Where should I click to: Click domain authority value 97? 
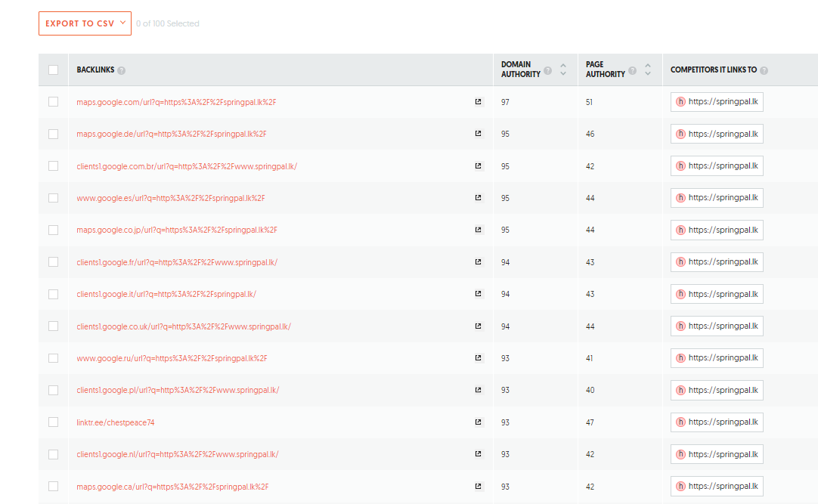[x=505, y=102]
